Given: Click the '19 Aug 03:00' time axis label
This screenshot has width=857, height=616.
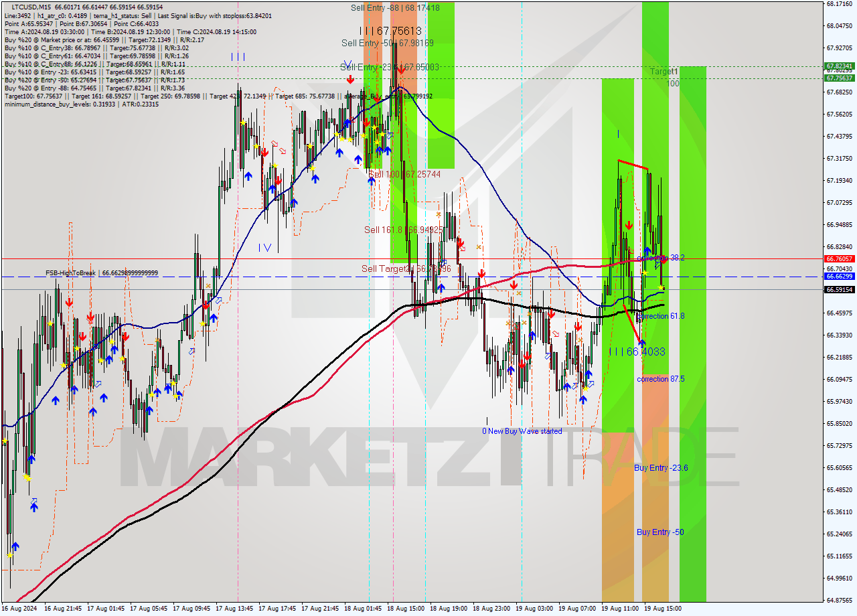Looking at the screenshot, I should [x=534, y=609].
